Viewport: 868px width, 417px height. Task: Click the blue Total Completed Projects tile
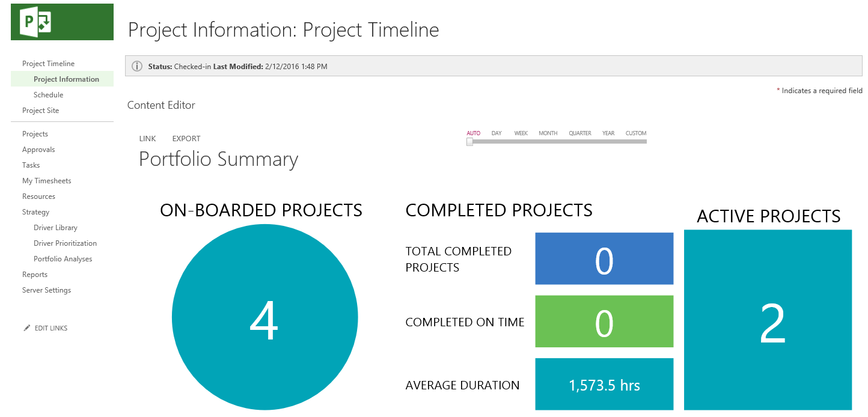(x=604, y=259)
